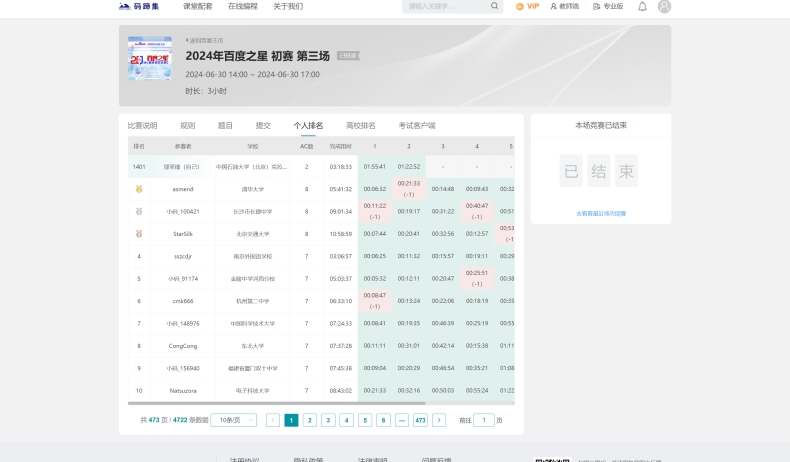
Task: Open the notification bell
Action: [x=642, y=6]
